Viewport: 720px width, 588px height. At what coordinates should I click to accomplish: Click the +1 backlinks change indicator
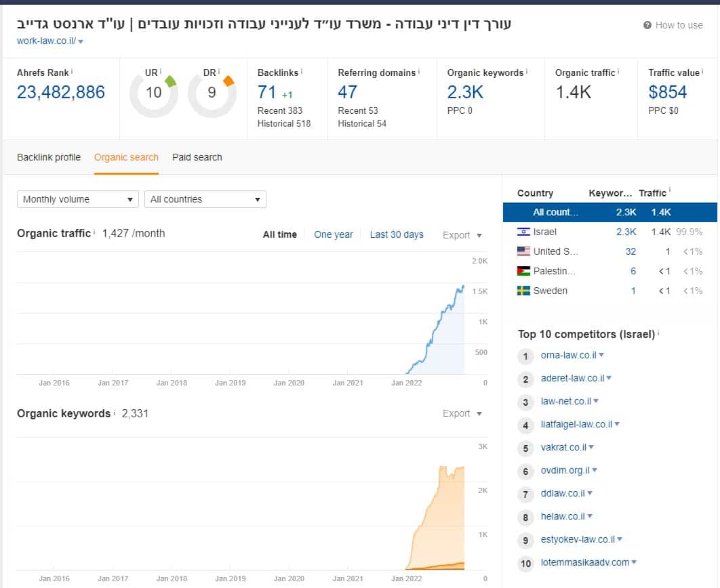click(x=287, y=95)
